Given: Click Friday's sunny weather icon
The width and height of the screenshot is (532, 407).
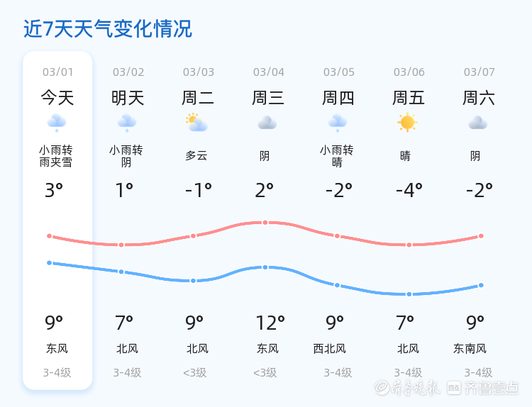Looking at the screenshot, I should point(407,123).
